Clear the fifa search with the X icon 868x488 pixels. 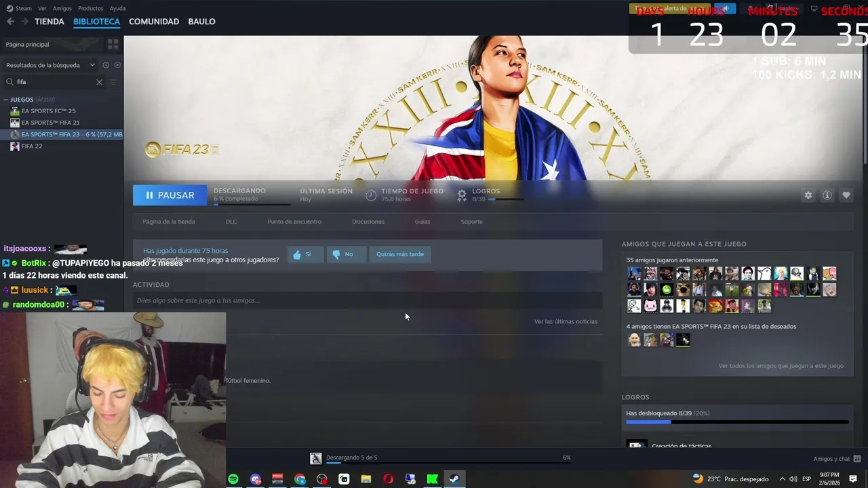click(99, 82)
